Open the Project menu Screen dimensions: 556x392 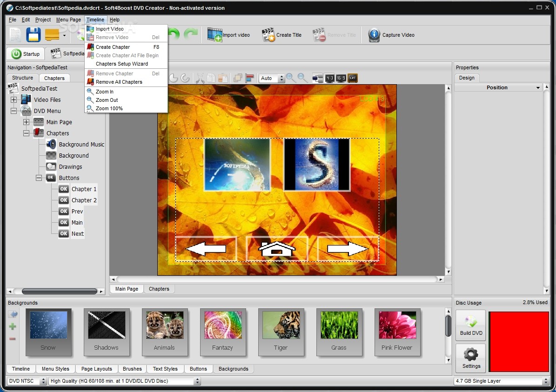pos(43,20)
